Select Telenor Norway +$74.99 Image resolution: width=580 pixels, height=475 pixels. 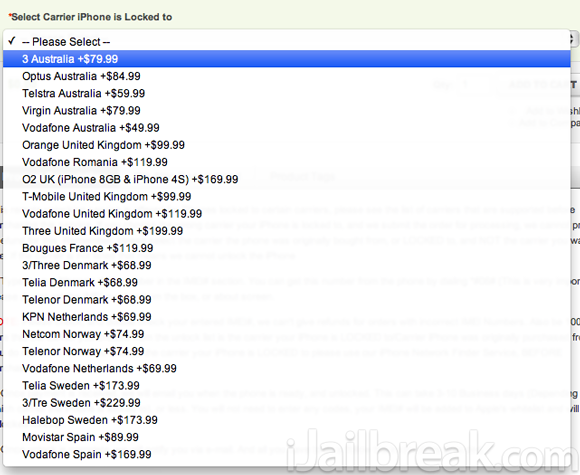pyautogui.click(x=287, y=351)
